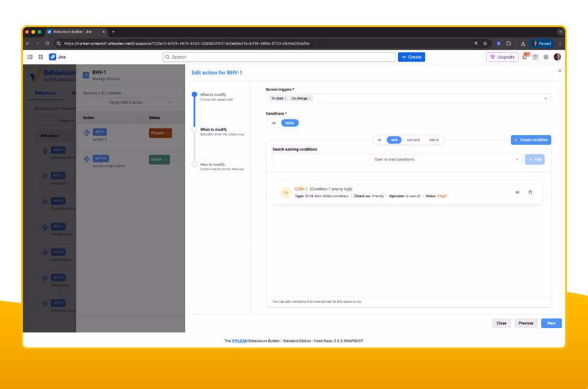Open Jira notifications bell
The width and height of the screenshot is (588, 389).
click(x=525, y=57)
